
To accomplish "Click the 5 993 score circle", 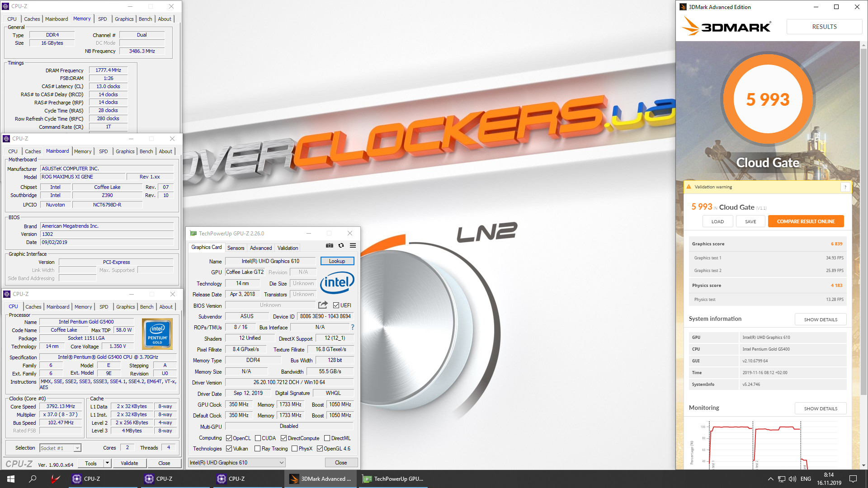I will pyautogui.click(x=768, y=99).
